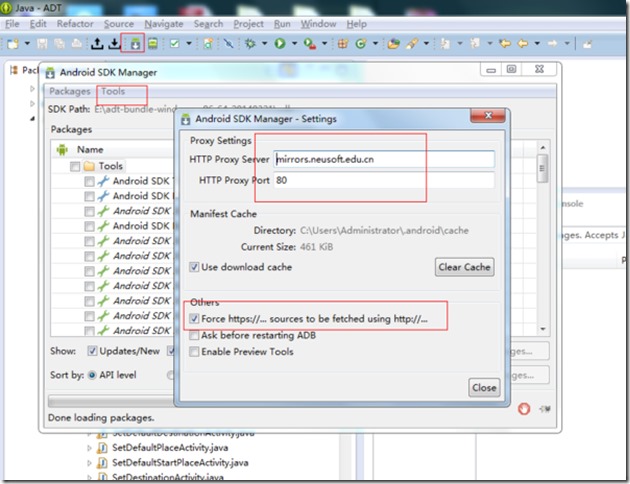This screenshot has height=484, width=630.
Task: Open the File menu
Action: [x=12, y=24]
